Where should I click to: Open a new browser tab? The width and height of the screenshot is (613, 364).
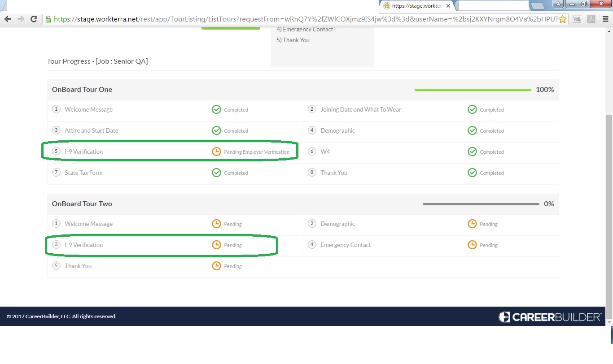[x=537, y=6]
